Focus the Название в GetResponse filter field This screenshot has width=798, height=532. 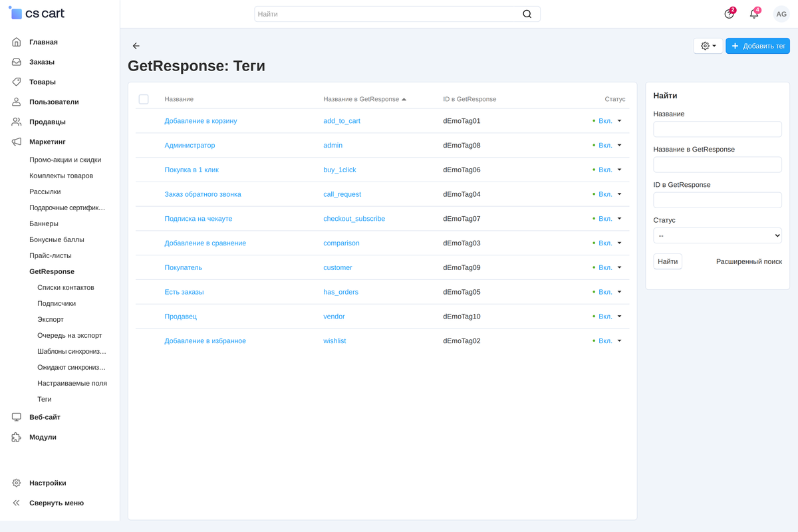(x=718, y=165)
